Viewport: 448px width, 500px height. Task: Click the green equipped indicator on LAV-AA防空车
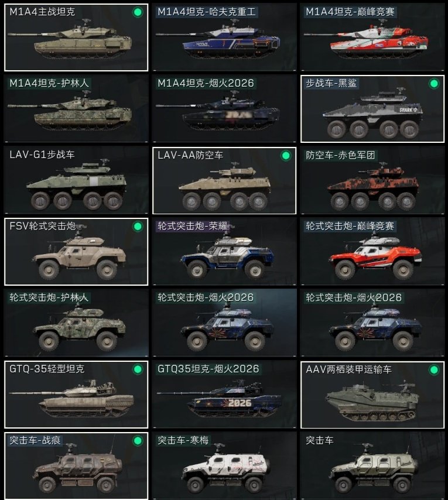coord(286,156)
